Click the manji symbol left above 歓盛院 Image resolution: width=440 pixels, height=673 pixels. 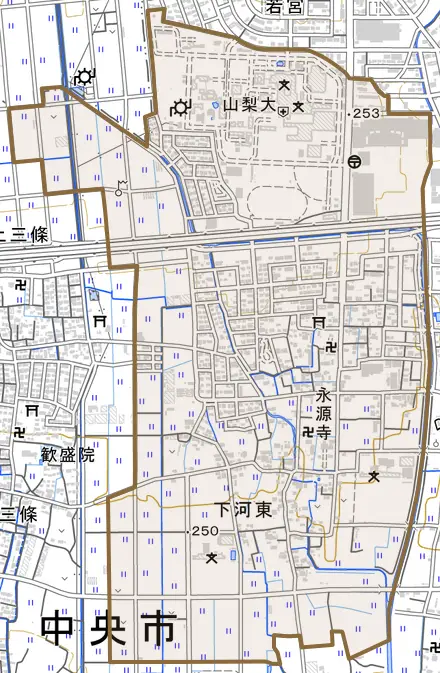click(x=18, y=433)
